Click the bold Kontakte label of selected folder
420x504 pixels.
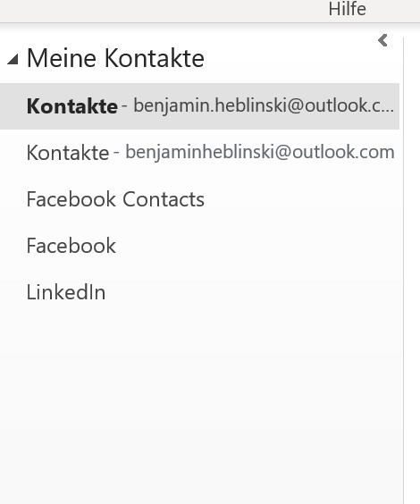pyautogui.click(x=72, y=106)
